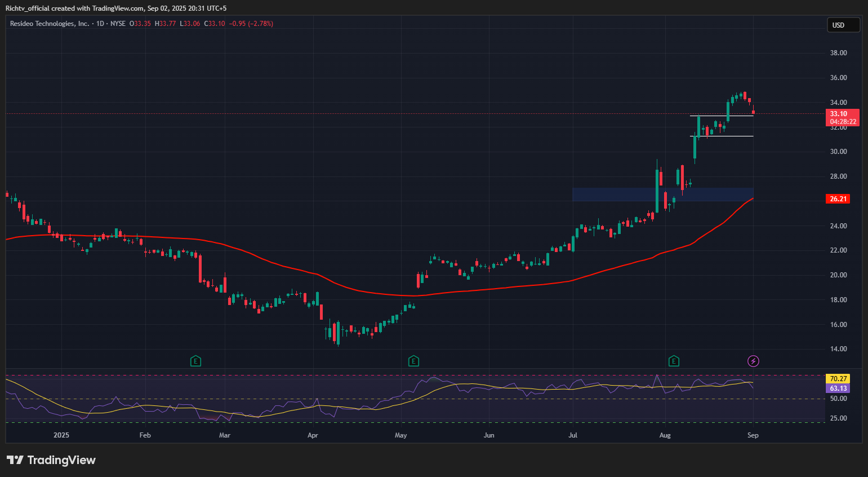868x477 pixels.
Task: Click the 38.00 price axis label
Action: click(838, 53)
